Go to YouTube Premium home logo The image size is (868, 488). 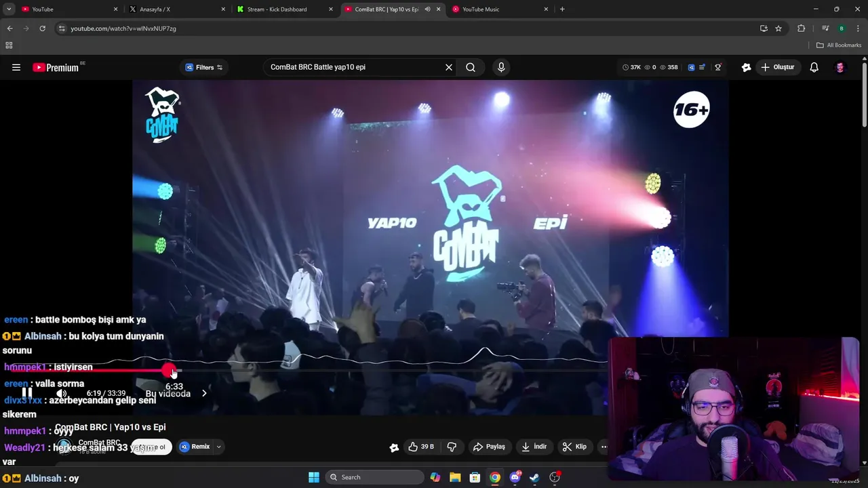click(57, 67)
